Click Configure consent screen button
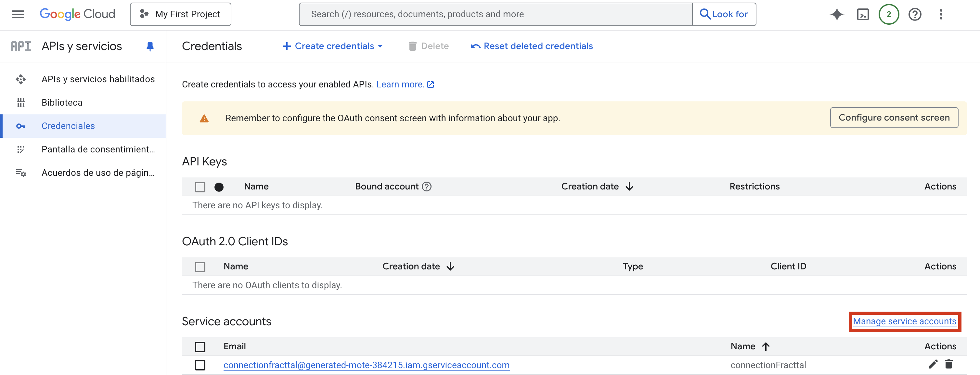Screen dimensions: 980x375 pyautogui.click(x=894, y=118)
